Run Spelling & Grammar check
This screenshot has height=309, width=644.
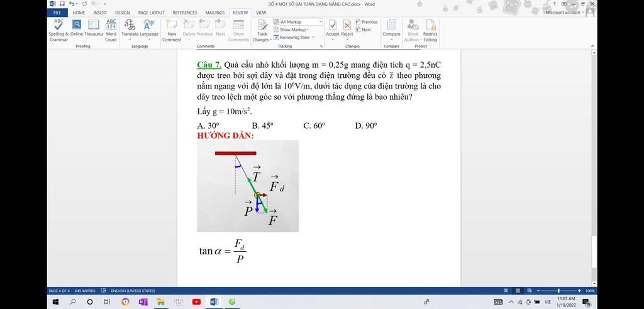click(58, 30)
